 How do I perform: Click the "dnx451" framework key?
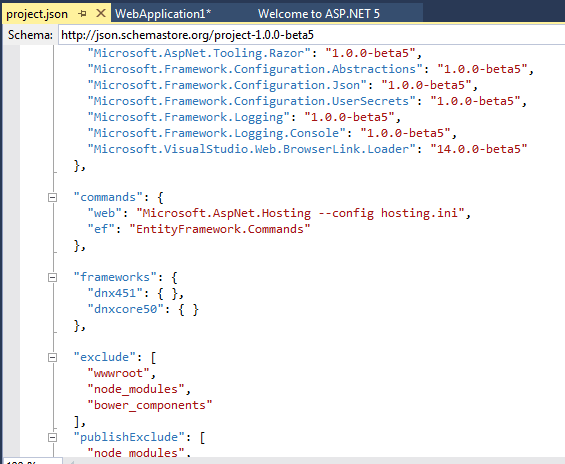(115, 293)
